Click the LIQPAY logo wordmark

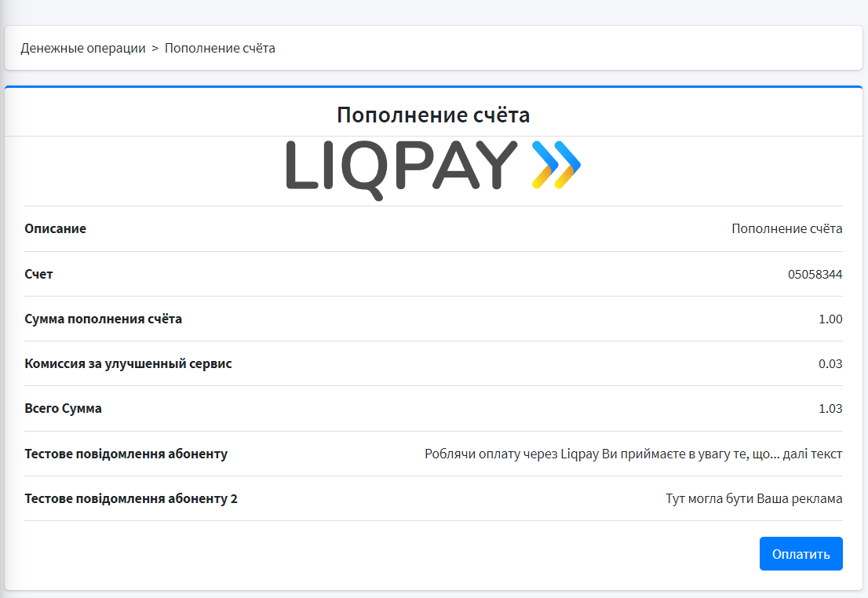pos(401,166)
